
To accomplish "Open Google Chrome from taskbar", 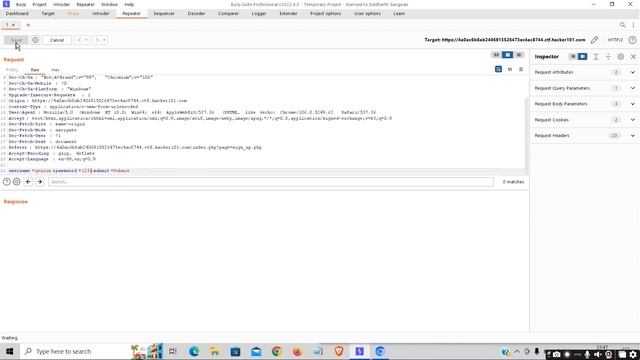I will pyautogui.click(x=276, y=351).
